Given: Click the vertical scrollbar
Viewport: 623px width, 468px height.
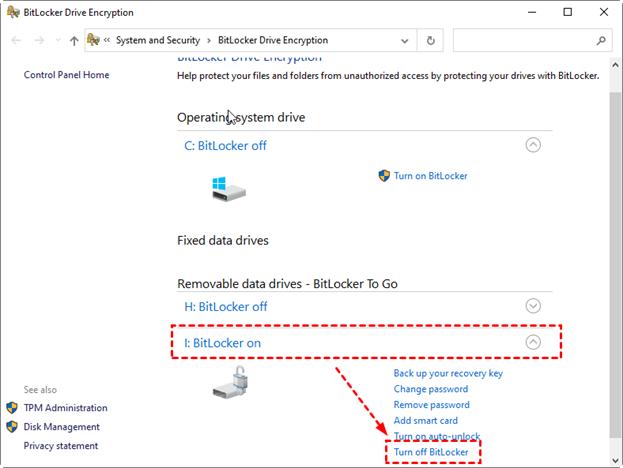Looking at the screenshot, I should pyautogui.click(x=614, y=250).
